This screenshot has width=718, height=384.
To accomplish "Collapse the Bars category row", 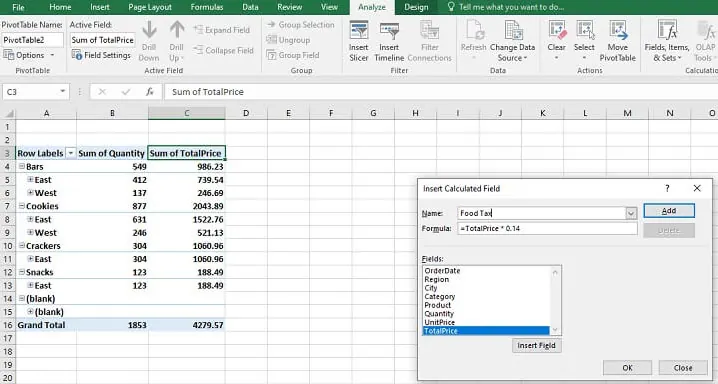I will pos(22,167).
